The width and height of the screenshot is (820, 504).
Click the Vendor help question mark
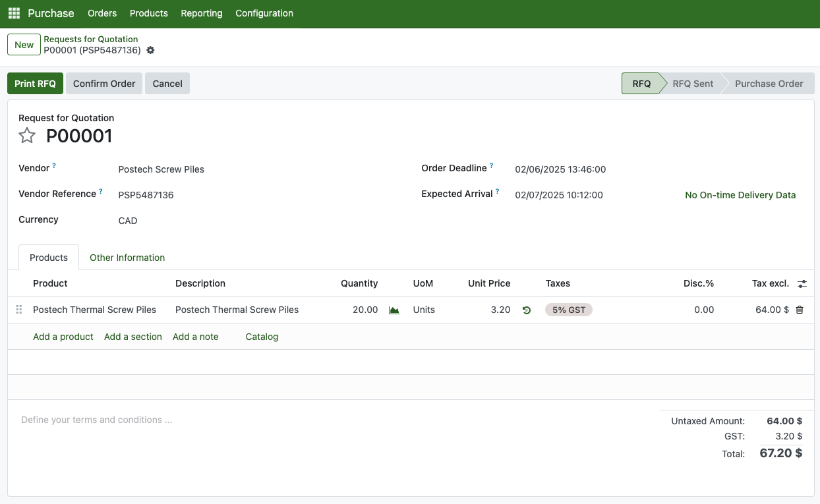point(54,166)
